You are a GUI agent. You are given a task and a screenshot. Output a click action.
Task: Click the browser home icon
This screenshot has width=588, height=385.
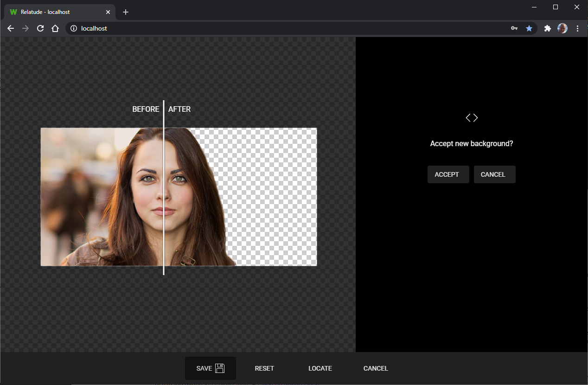tap(55, 28)
